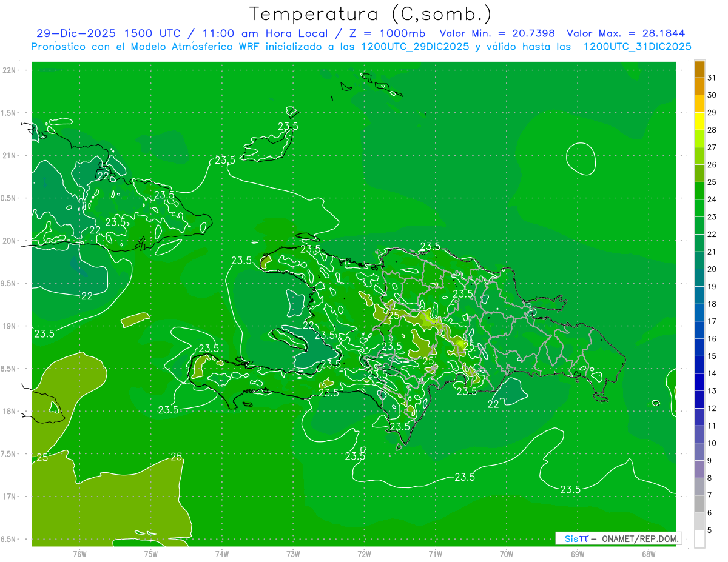Click the legend value "20"
This screenshot has height=562, width=728.
click(x=712, y=269)
